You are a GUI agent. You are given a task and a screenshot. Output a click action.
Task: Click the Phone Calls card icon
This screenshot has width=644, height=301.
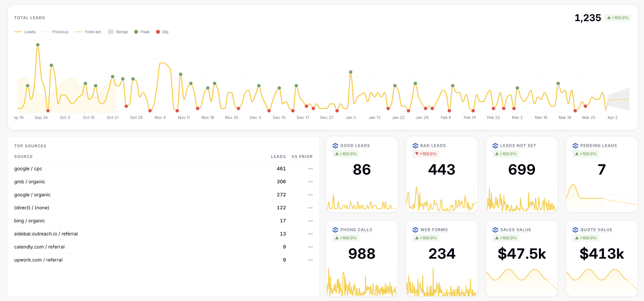tap(335, 230)
